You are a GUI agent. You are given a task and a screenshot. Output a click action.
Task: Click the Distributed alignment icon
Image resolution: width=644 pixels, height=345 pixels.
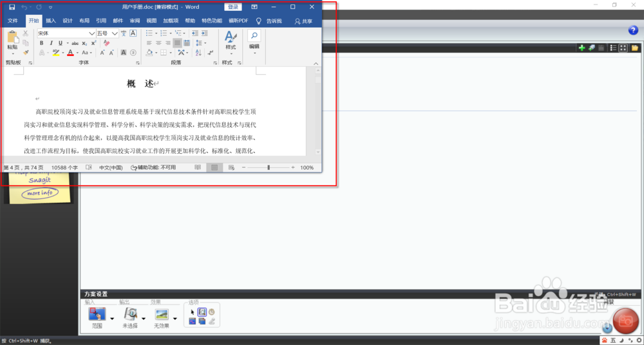(x=187, y=42)
